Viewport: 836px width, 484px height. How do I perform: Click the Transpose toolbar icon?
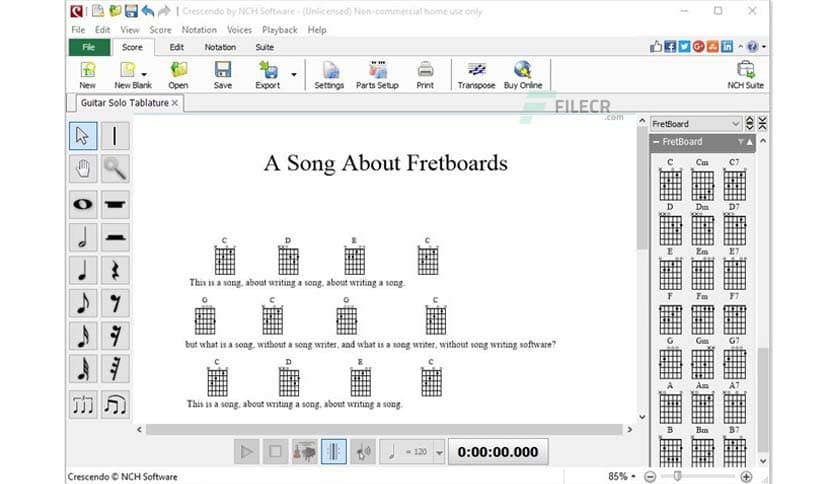(x=476, y=75)
